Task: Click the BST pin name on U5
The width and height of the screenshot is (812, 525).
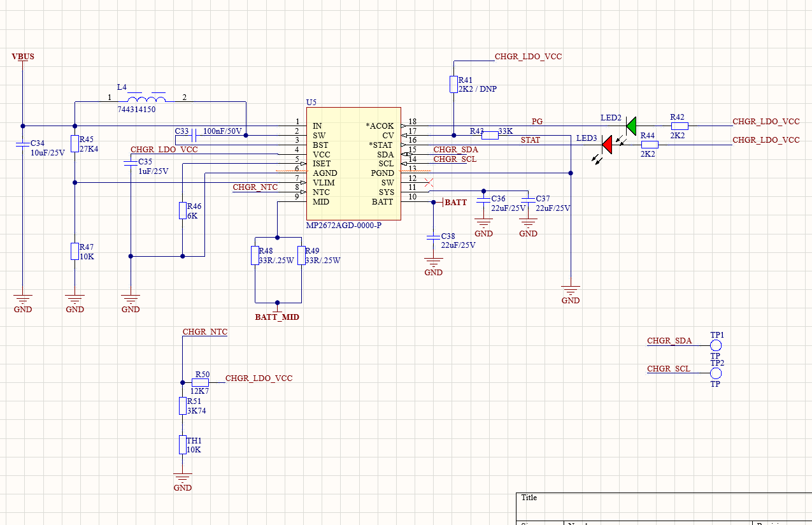Action: coord(320,145)
